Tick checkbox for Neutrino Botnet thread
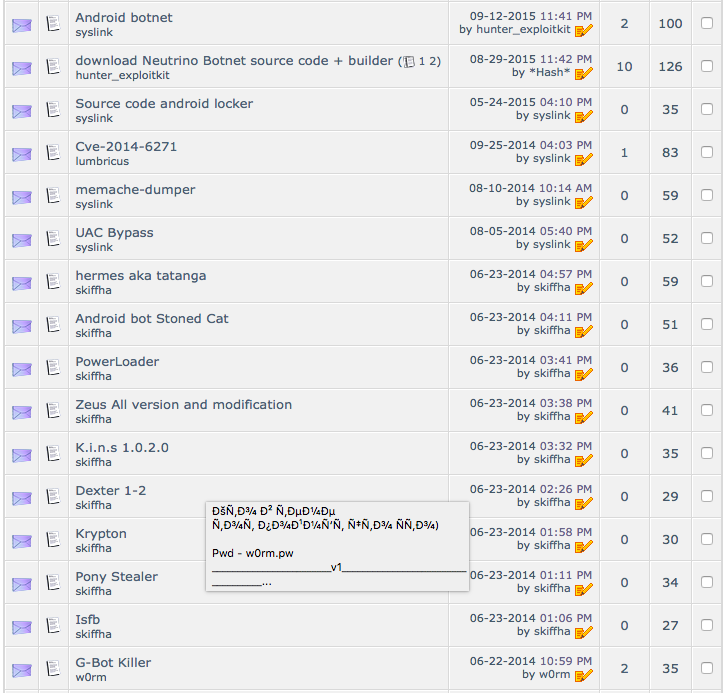This screenshot has height=693, width=725. coord(707,66)
